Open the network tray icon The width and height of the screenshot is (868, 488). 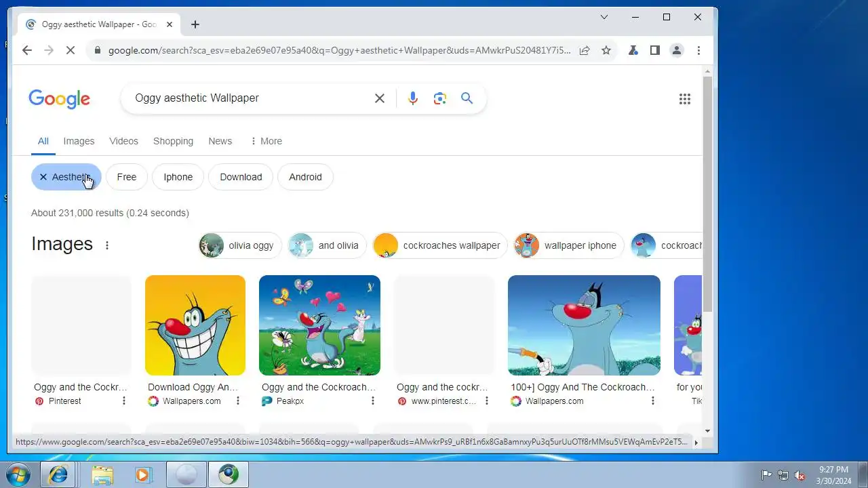pyautogui.click(x=783, y=475)
